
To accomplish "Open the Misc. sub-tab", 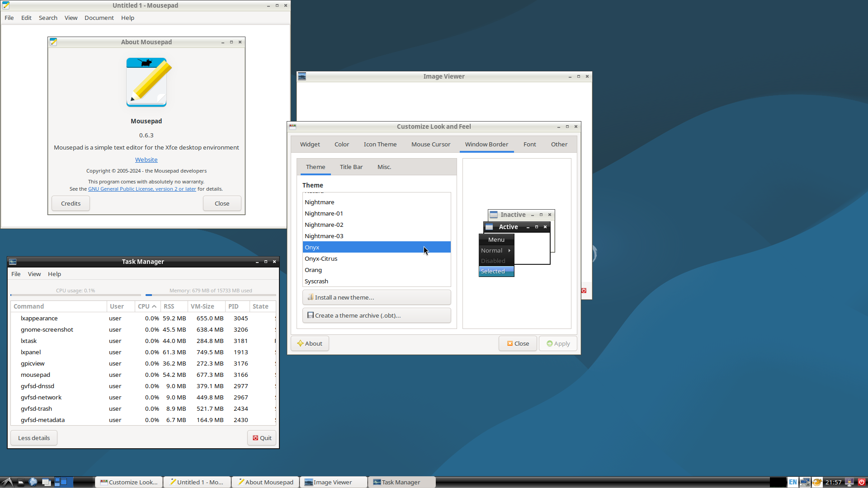I will pos(384,167).
